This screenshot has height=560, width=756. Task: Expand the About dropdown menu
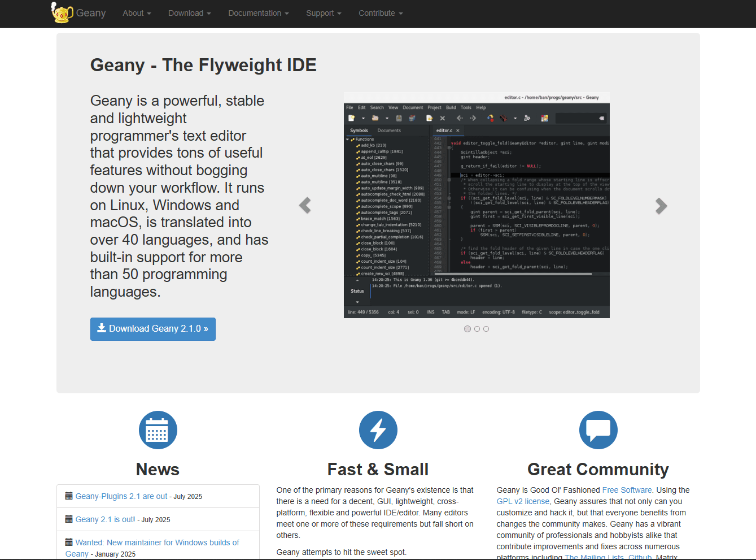point(137,13)
